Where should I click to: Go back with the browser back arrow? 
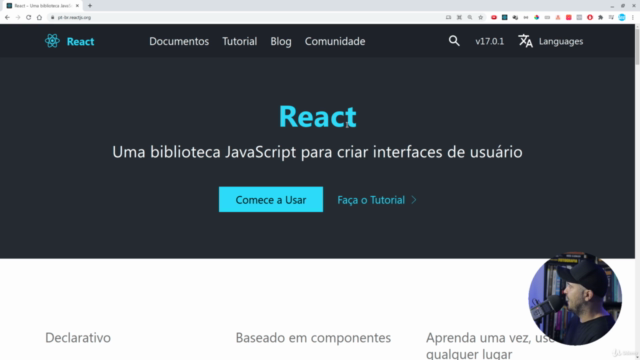click(7, 17)
